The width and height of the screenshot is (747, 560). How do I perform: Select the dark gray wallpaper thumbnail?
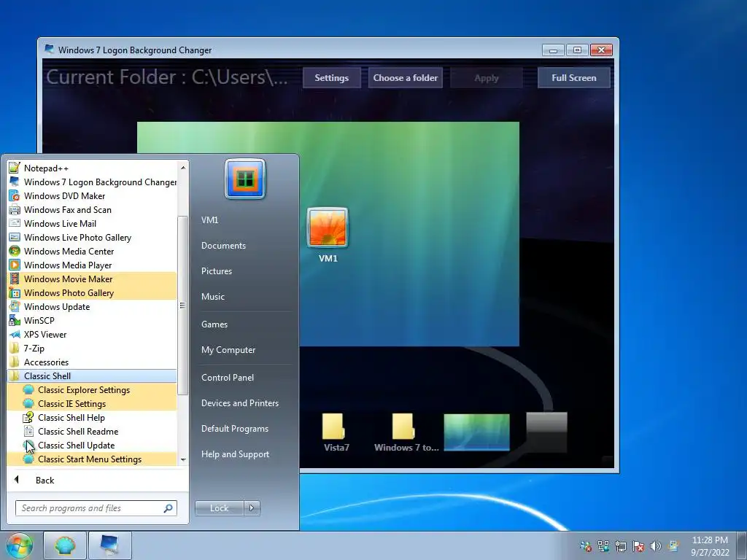pos(546,432)
